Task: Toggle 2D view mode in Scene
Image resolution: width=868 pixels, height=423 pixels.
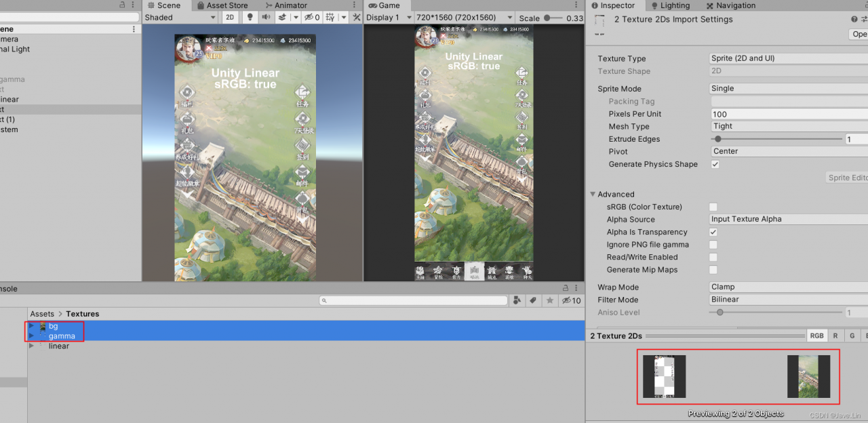Action: pos(231,18)
